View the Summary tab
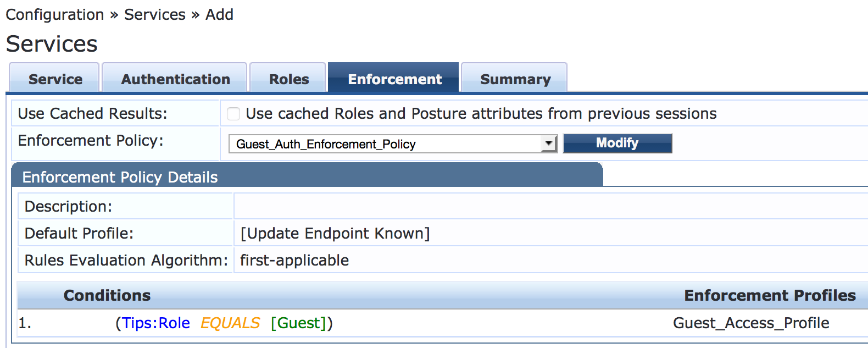The width and height of the screenshot is (868, 348). point(515,79)
